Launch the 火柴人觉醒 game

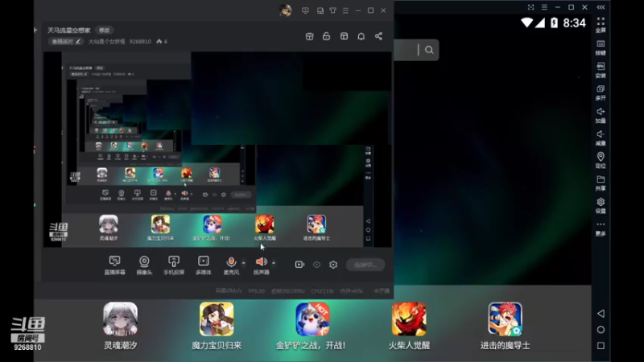pos(409,327)
